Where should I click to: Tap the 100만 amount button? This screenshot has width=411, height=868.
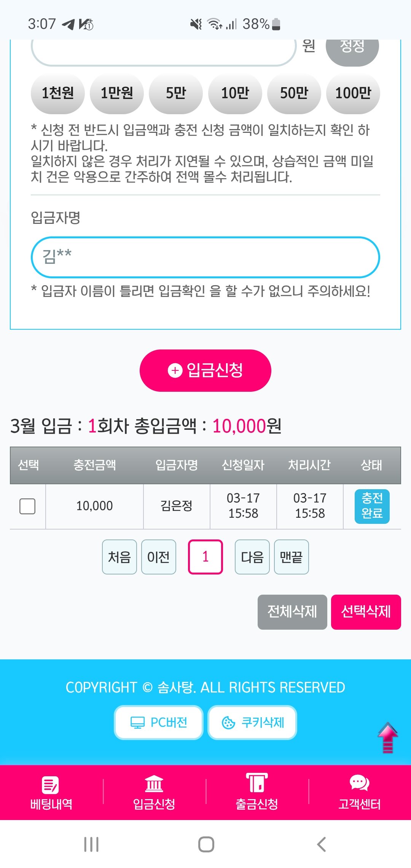(x=353, y=93)
